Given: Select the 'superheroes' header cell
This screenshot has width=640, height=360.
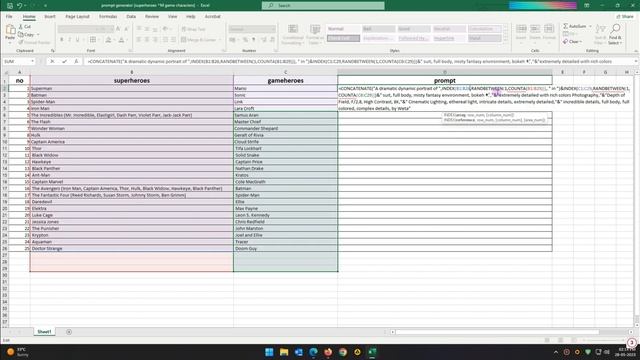Looking at the screenshot, I should (x=131, y=81).
